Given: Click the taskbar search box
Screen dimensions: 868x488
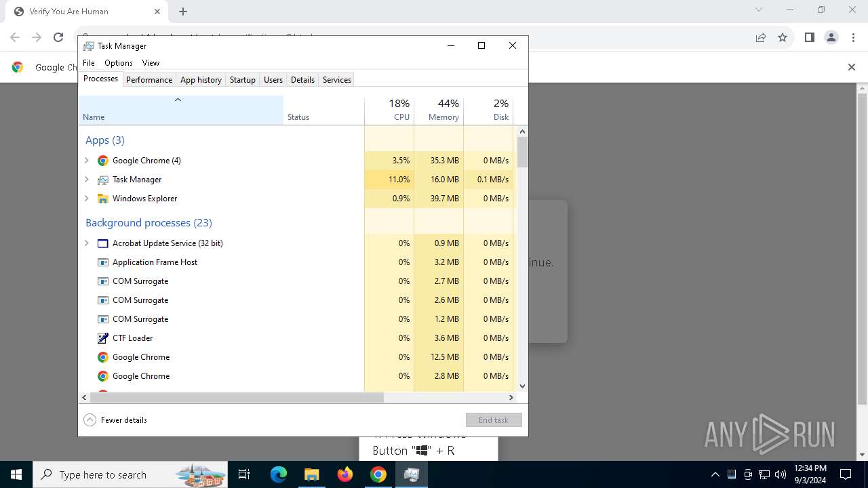Looking at the screenshot, I should (x=131, y=474).
